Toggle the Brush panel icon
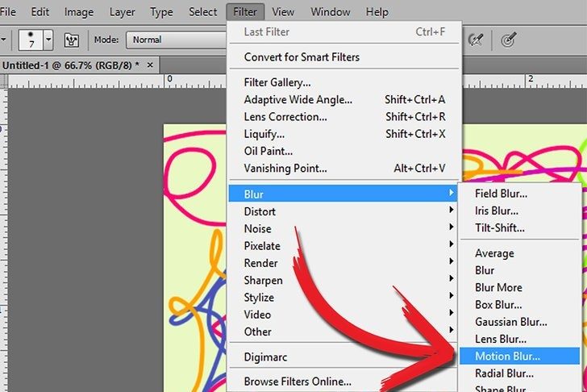 (x=72, y=40)
